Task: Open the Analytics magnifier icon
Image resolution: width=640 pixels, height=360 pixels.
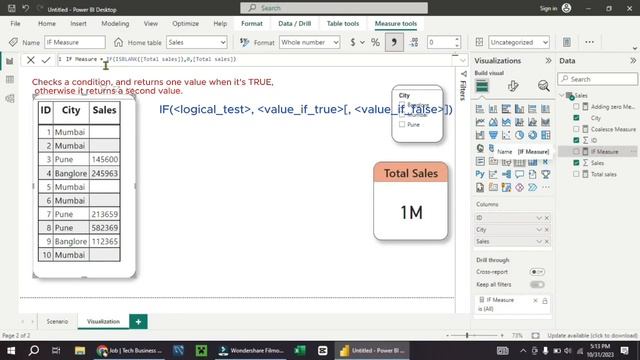Action: pos(543,86)
